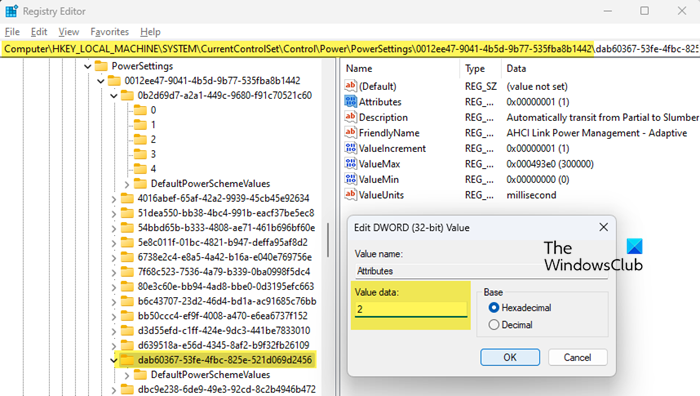The height and width of the screenshot is (396, 700).
Task: Expand the 6738e2c4-e8a5-4a42-b16a-e040e769756e key
Action: click(114, 258)
